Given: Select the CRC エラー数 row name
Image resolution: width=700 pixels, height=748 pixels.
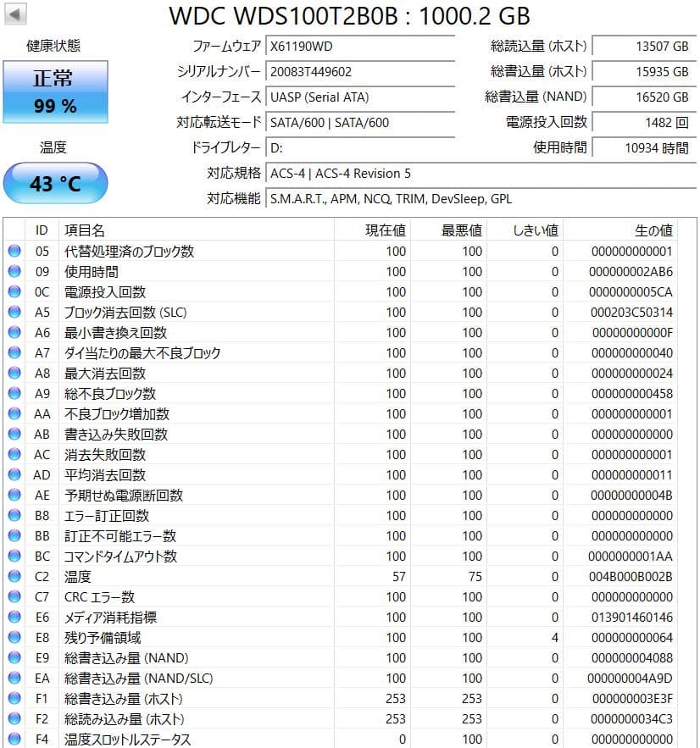Looking at the screenshot, I should (x=100, y=596).
